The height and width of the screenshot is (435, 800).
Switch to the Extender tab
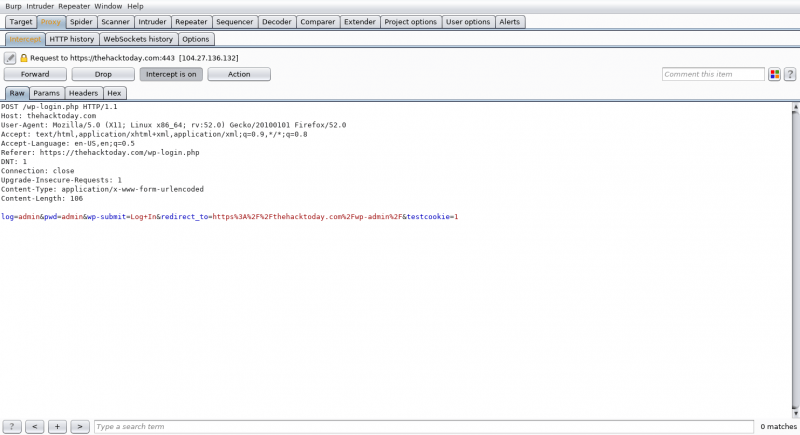click(360, 22)
